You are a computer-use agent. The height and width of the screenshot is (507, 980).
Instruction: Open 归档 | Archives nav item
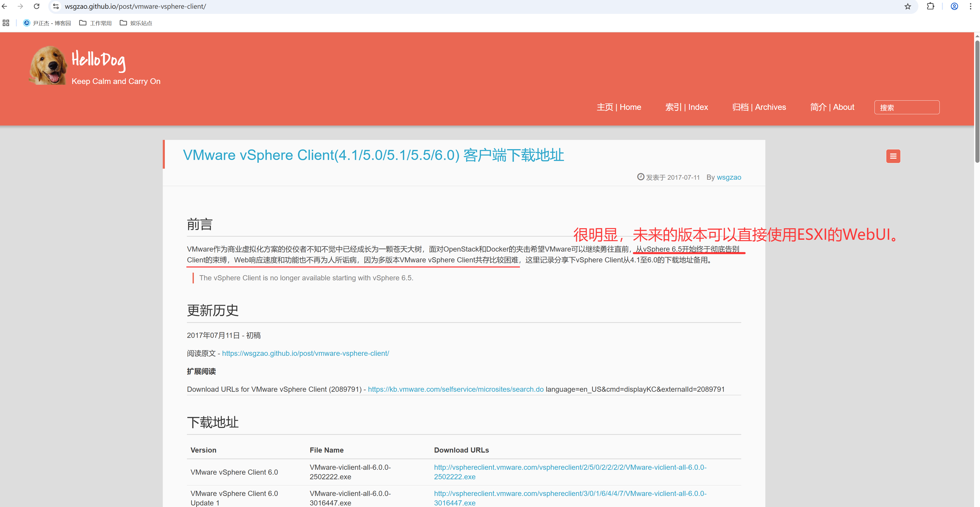coord(759,107)
